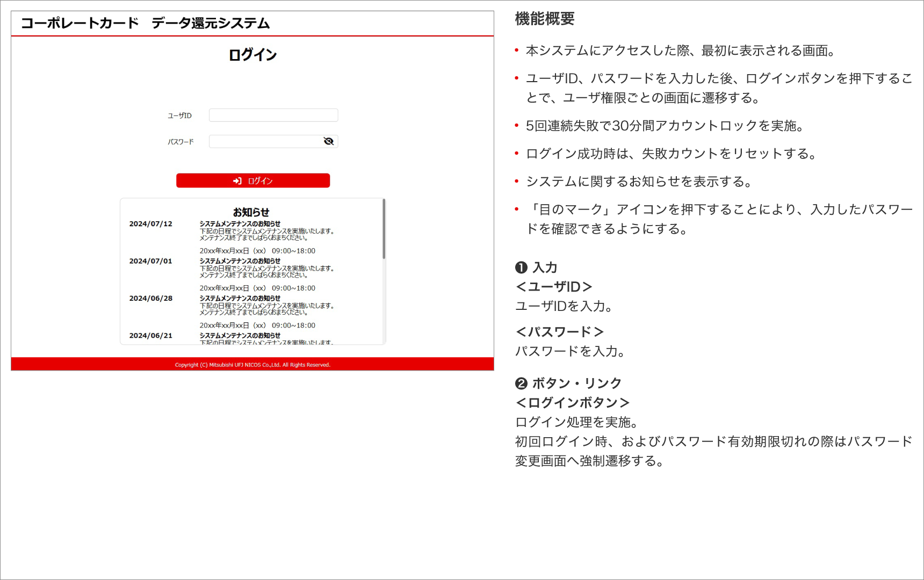Viewport: 924px width, 580px height.
Task: Select the 2024/07/12 notice date
Action: point(150,224)
